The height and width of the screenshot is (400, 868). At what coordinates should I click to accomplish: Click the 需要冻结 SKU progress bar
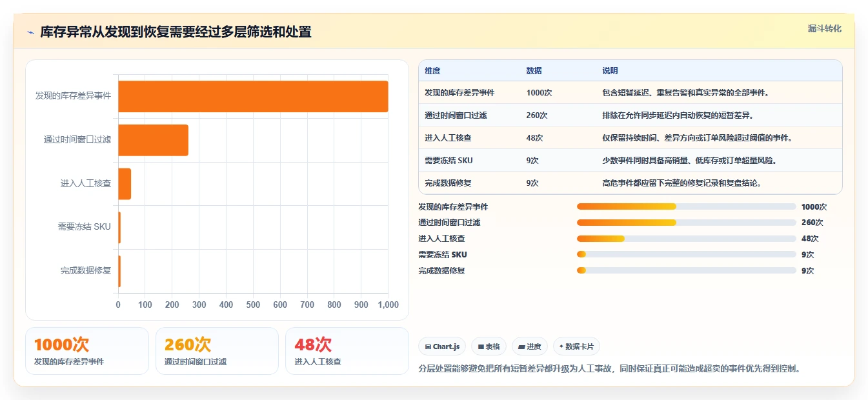687,254
